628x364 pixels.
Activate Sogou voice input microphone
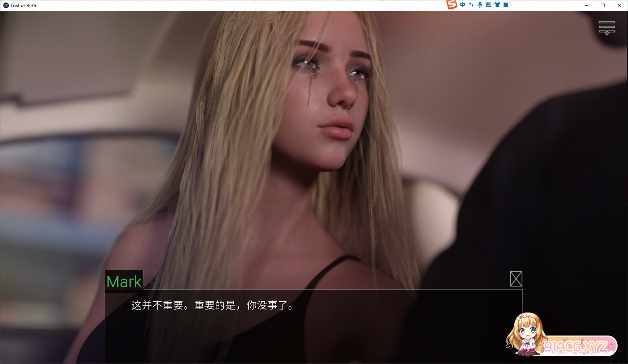480,5
